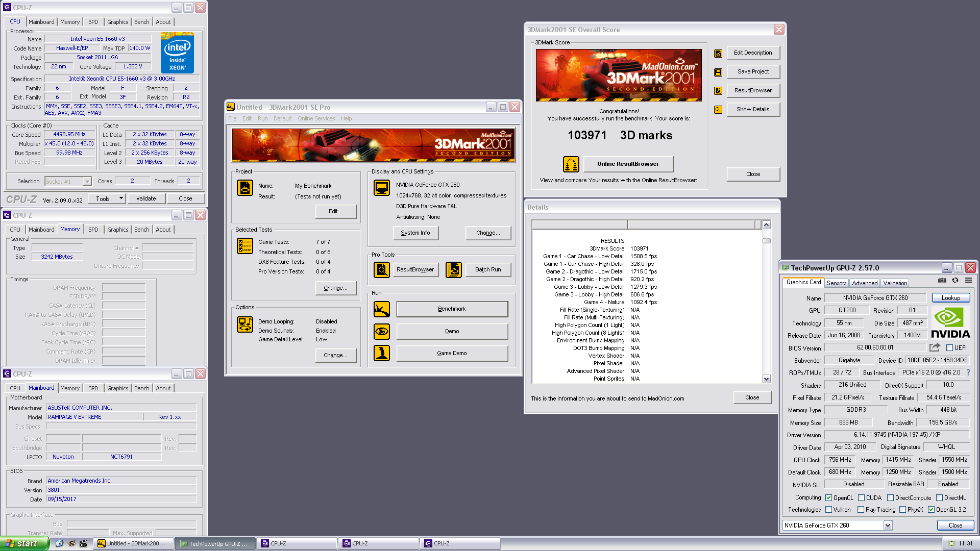Click the down arrow on Details scrollbar
Viewport: 980px width, 551px height.
click(766, 379)
